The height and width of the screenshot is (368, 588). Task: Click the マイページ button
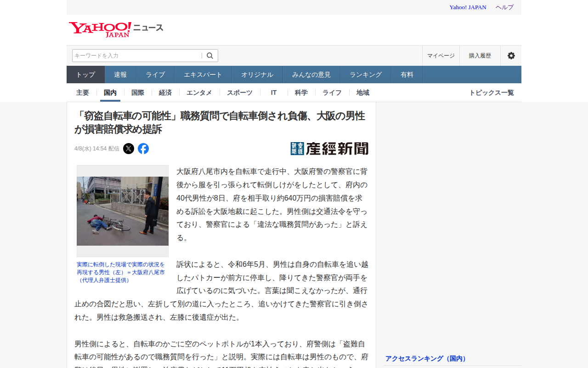(x=441, y=56)
